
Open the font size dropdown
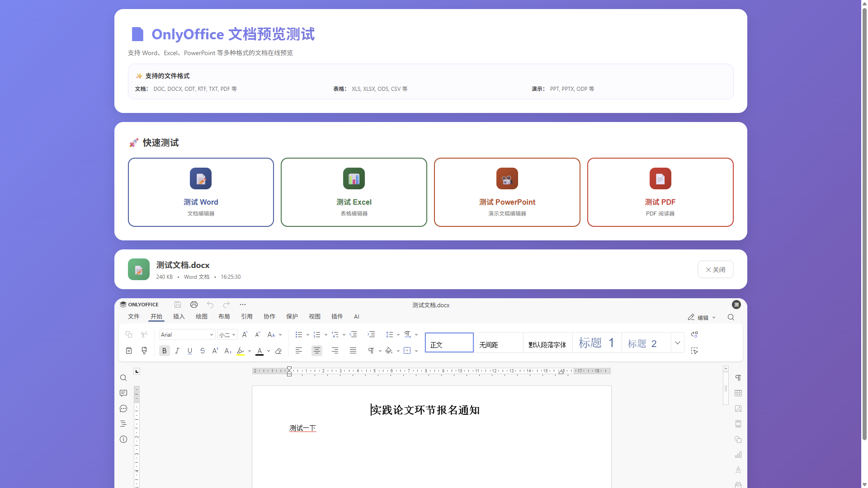coord(233,335)
